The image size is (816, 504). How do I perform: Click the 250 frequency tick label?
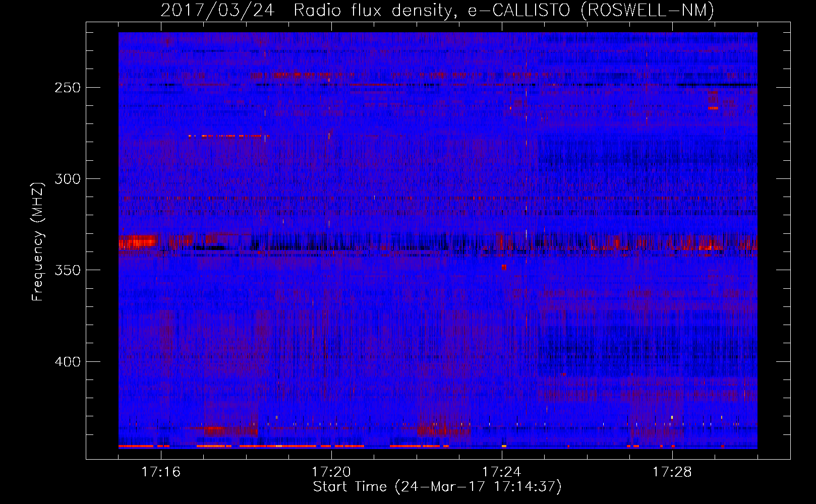pos(68,88)
